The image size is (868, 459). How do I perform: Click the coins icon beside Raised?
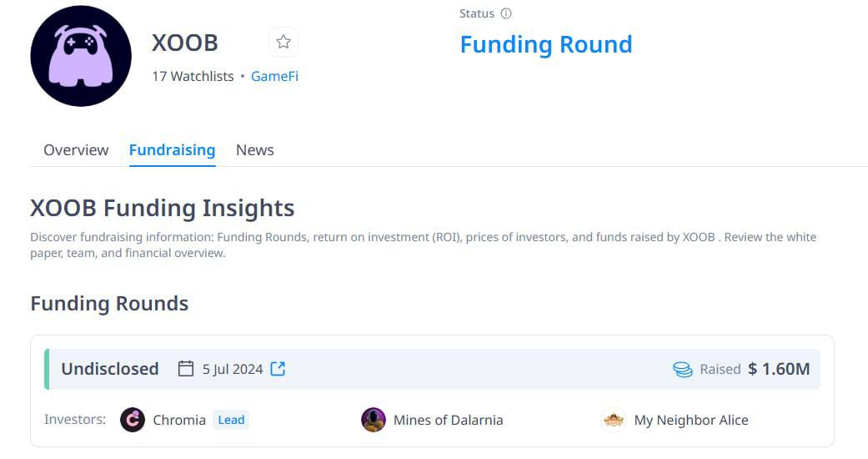tap(683, 369)
